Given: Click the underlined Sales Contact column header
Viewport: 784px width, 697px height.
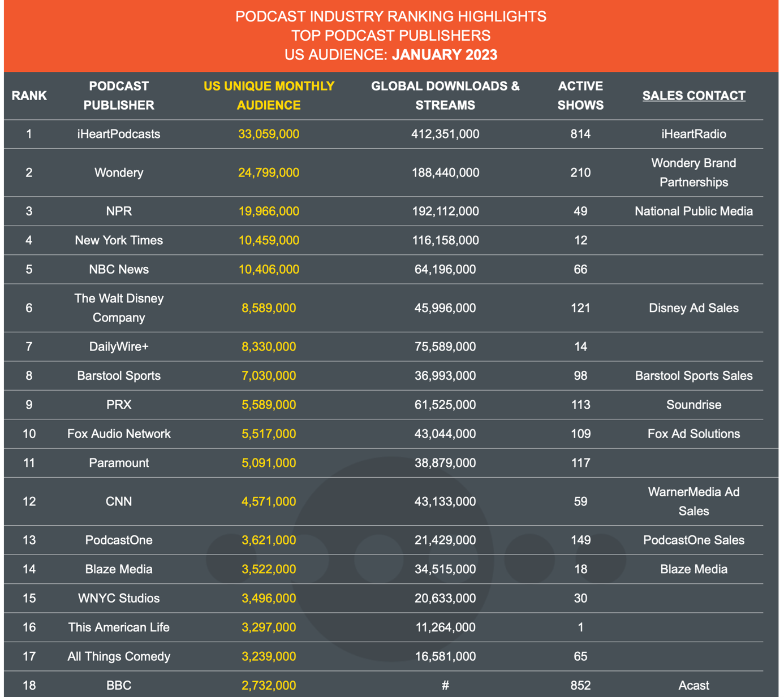Looking at the screenshot, I should (693, 96).
